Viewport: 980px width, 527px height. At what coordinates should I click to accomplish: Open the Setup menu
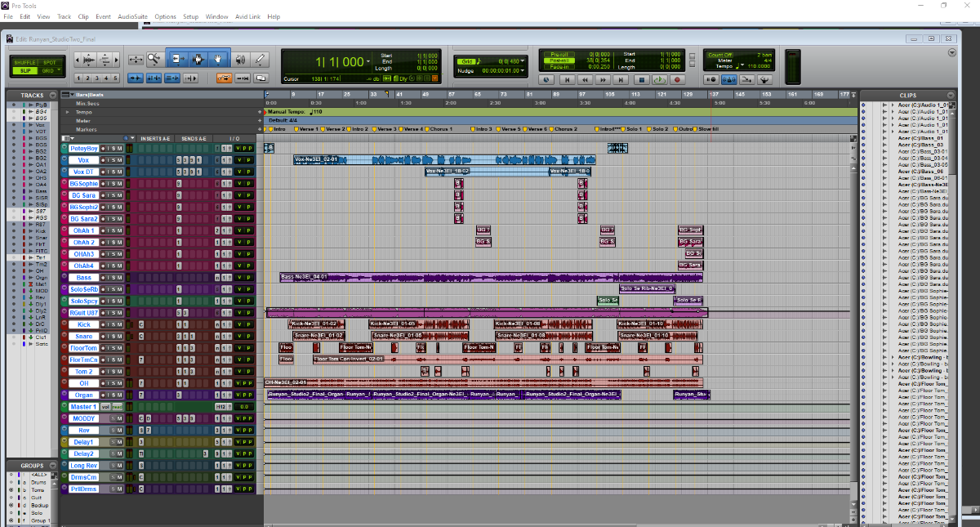(x=190, y=16)
